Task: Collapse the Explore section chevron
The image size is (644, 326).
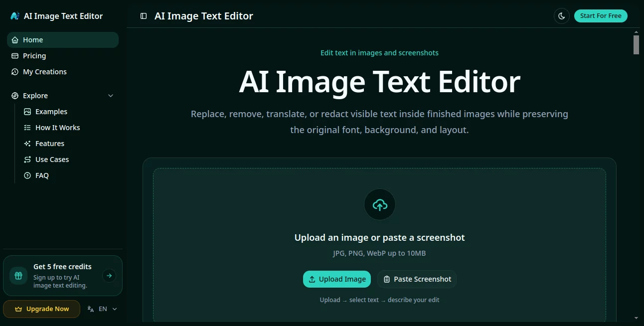Action: (x=111, y=96)
